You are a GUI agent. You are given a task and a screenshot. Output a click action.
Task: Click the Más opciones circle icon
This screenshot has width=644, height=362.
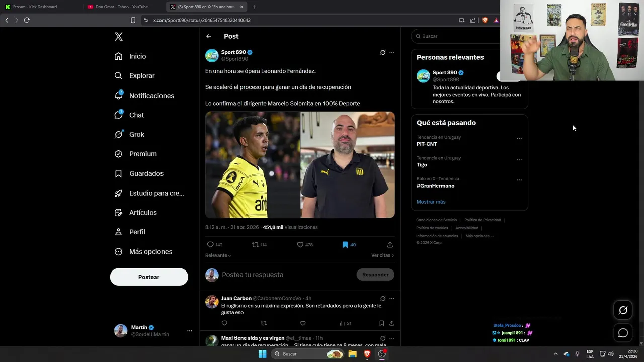pyautogui.click(x=118, y=252)
